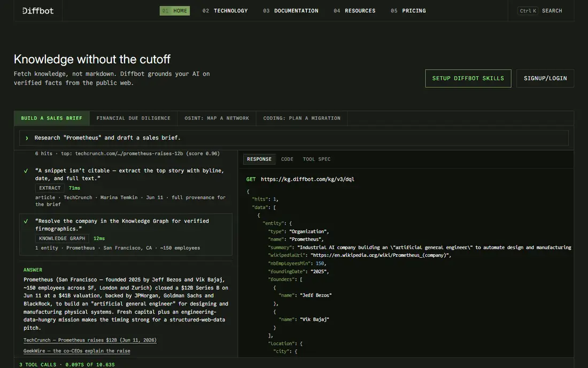Select the snippet isn't citable step text
This screenshot has height=368, width=588.
(130, 174)
